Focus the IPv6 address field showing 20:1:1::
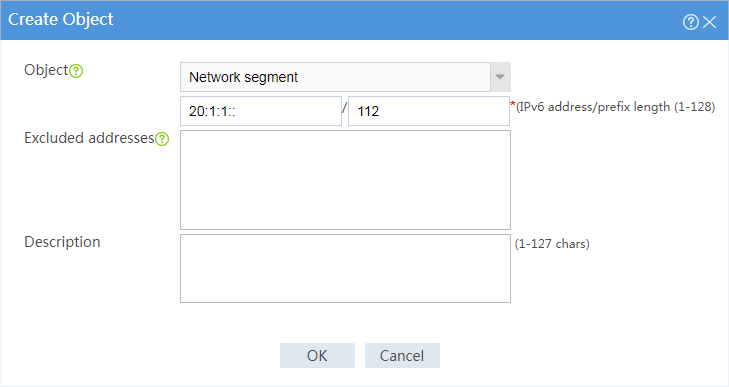The width and height of the screenshot is (729, 387). (x=261, y=111)
